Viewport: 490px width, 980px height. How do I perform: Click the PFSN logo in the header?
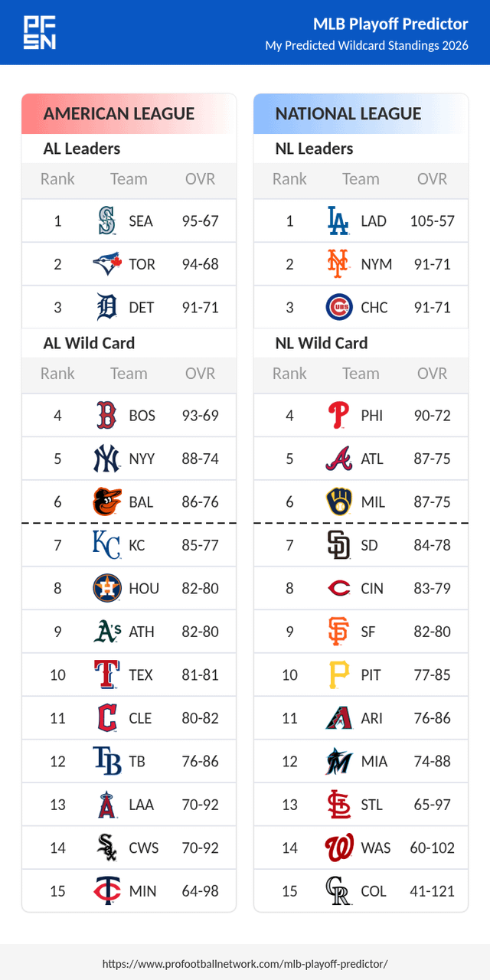[40, 32]
